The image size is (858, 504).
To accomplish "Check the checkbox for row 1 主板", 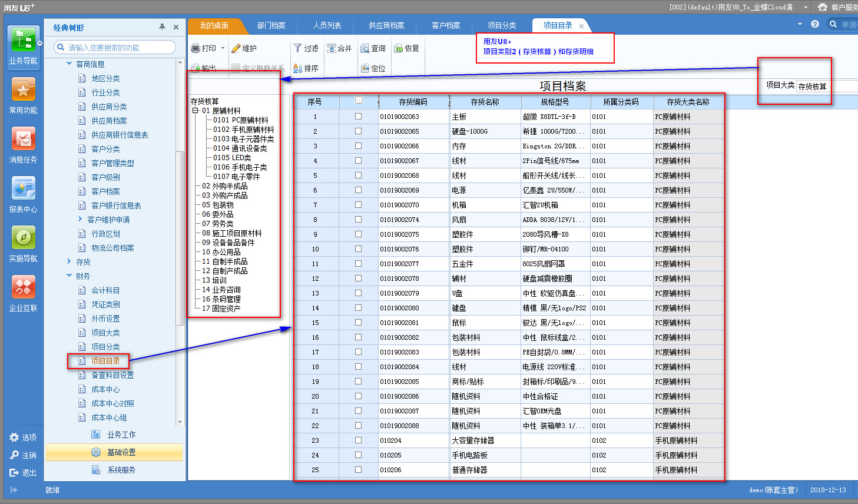I will 358,117.
